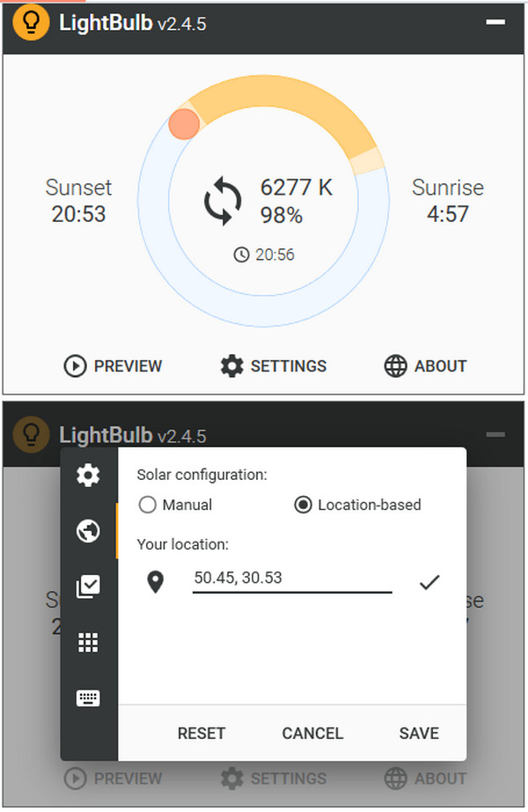
Task: Start PREVIEW in the top window
Action: (x=113, y=365)
